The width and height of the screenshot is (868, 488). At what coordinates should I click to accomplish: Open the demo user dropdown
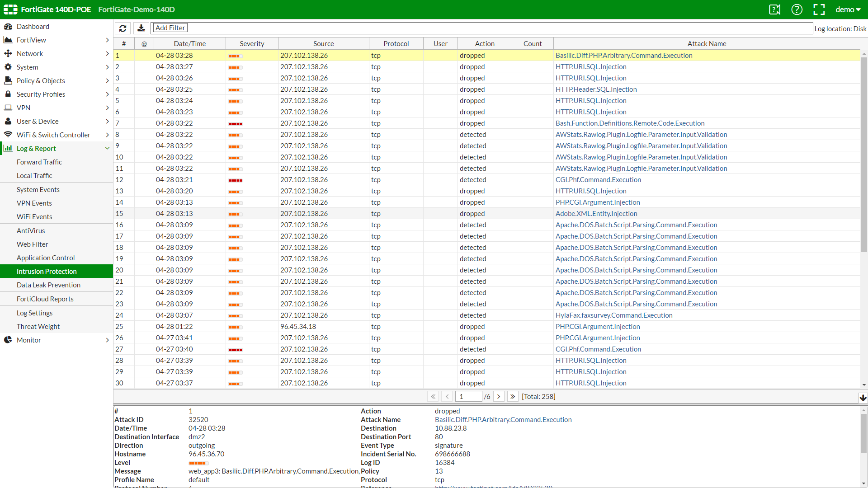(x=848, y=9)
